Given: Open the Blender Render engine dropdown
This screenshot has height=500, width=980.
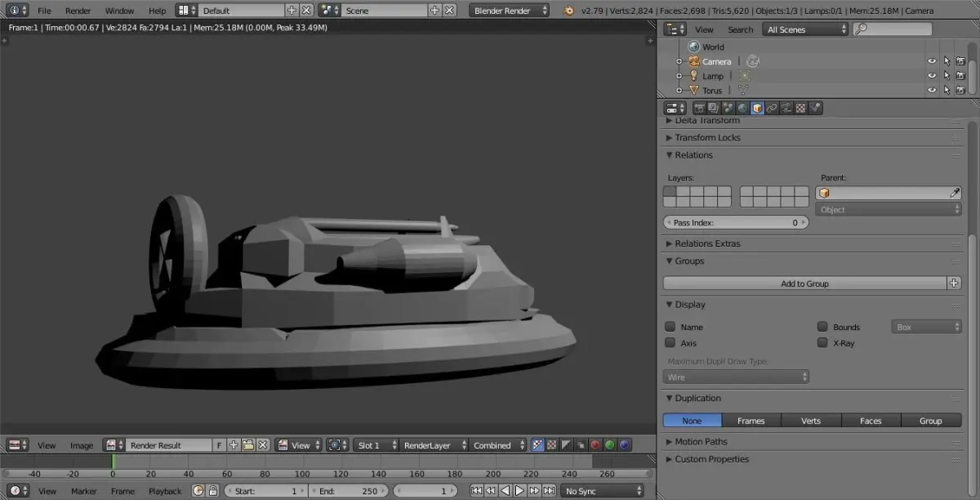Looking at the screenshot, I should 511,11.
